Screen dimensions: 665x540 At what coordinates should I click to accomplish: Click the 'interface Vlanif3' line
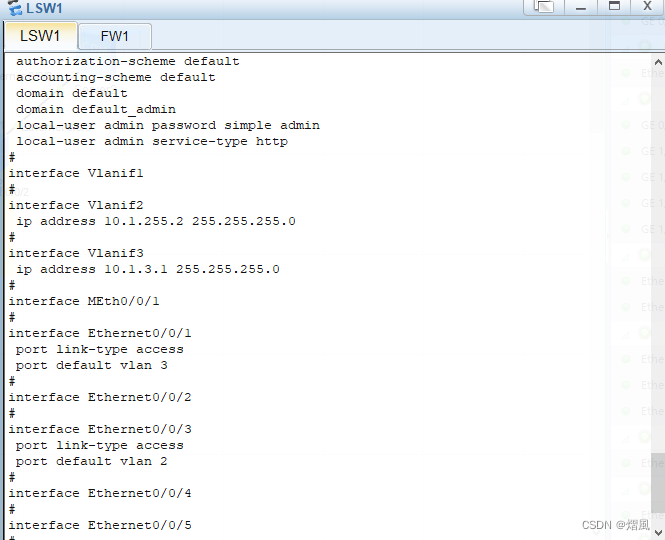[x=76, y=253]
